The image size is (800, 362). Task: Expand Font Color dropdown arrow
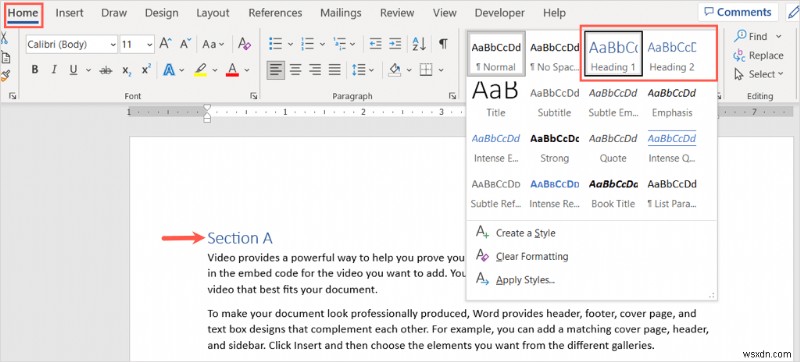pyautogui.click(x=247, y=70)
